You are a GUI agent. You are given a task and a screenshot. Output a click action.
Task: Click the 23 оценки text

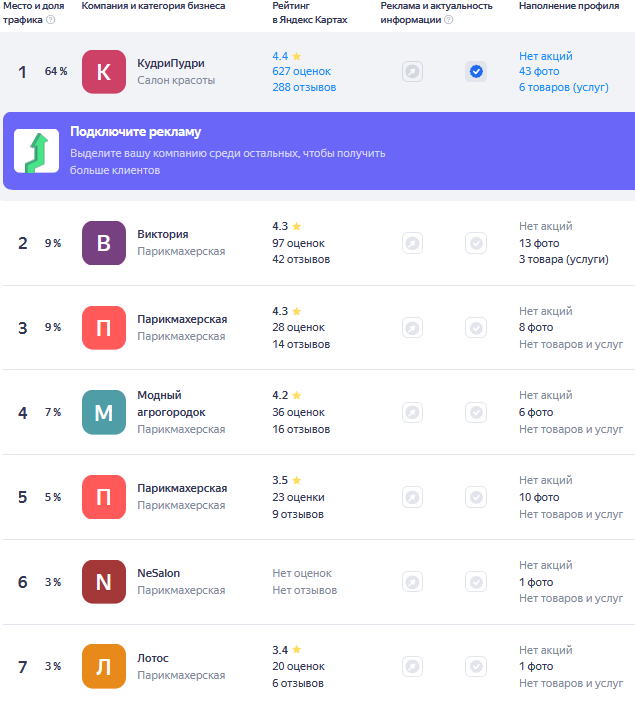[298, 497]
